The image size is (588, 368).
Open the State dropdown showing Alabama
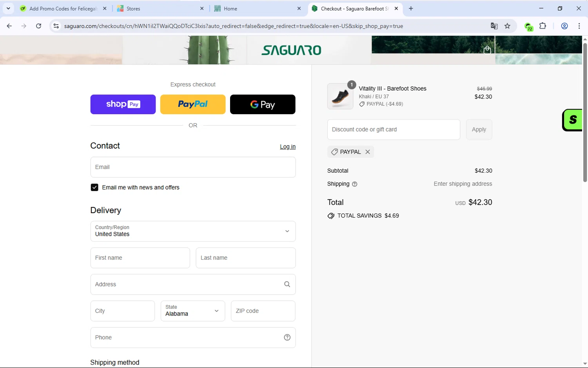click(193, 311)
